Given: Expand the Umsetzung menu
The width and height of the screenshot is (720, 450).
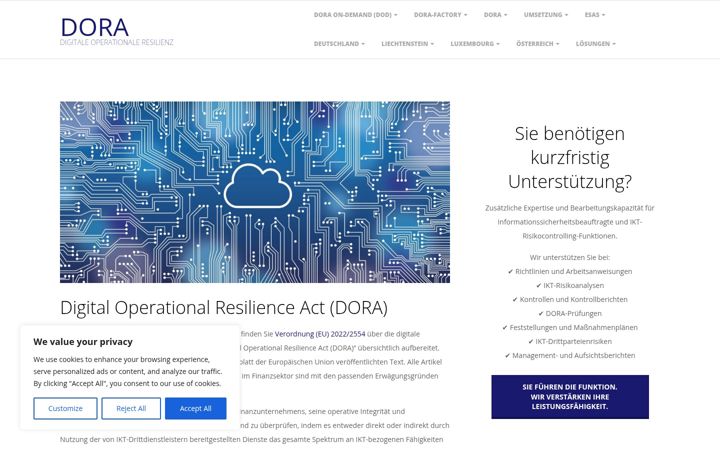Looking at the screenshot, I should [546, 15].
